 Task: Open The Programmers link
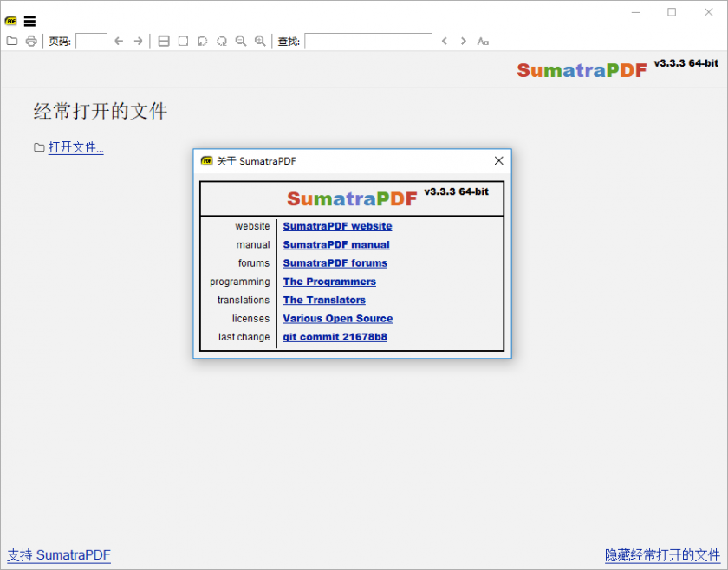click(329, 282)
